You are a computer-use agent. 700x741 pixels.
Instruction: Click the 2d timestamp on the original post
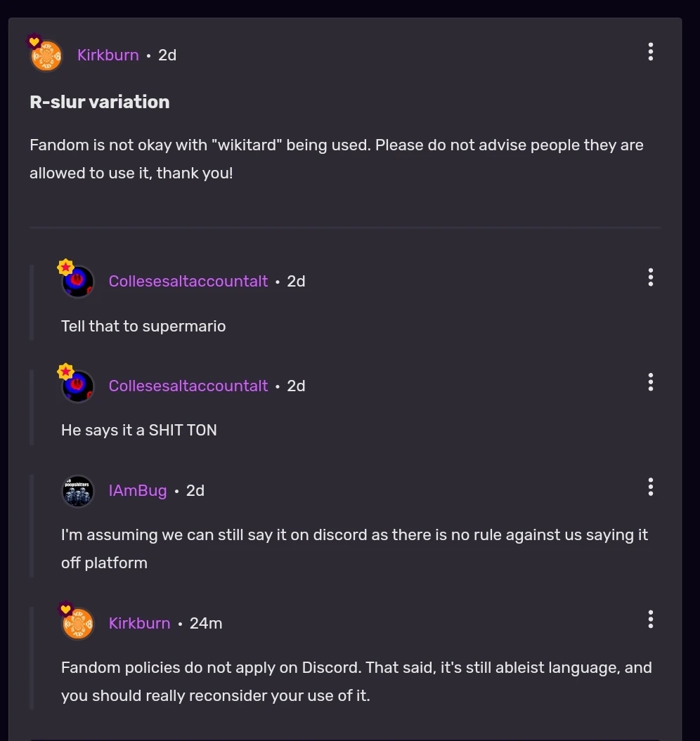tap(167, 55)
